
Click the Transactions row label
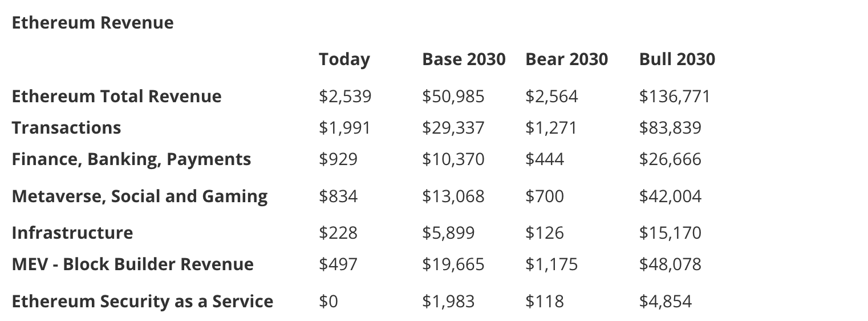(66, 127)
